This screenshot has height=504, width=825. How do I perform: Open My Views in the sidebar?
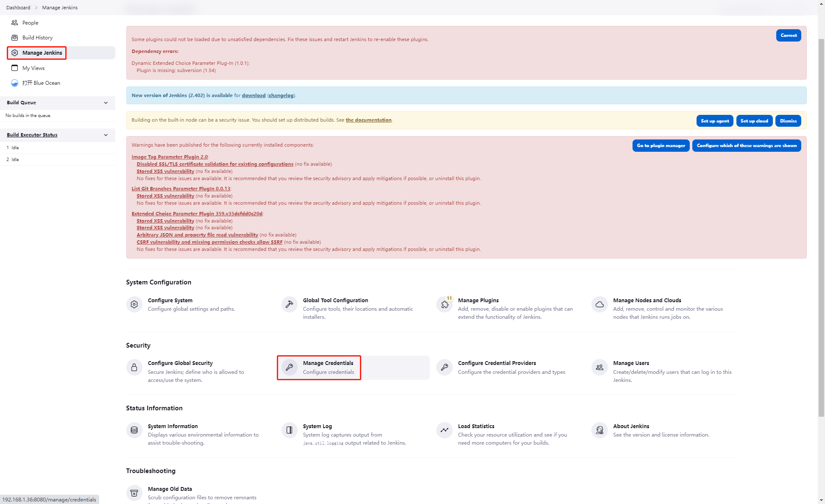click(x=33, y=68)
